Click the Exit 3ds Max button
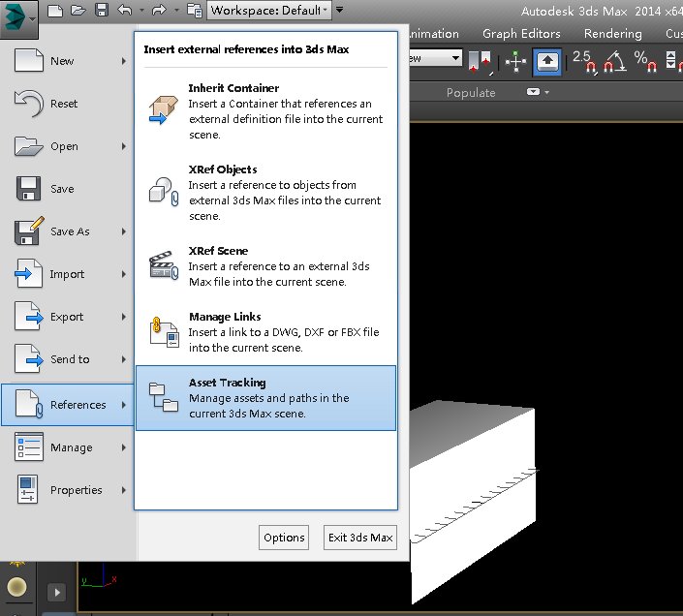 pos(360,538)
